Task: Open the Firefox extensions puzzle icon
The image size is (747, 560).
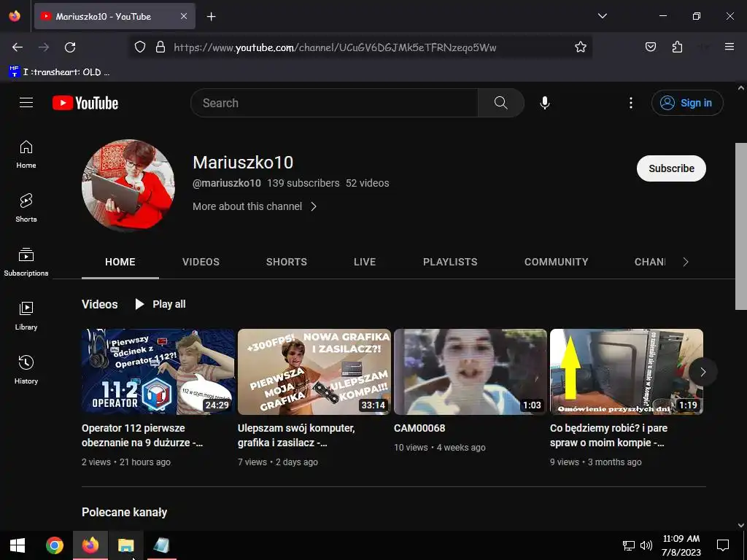Action: pos(677,47)
